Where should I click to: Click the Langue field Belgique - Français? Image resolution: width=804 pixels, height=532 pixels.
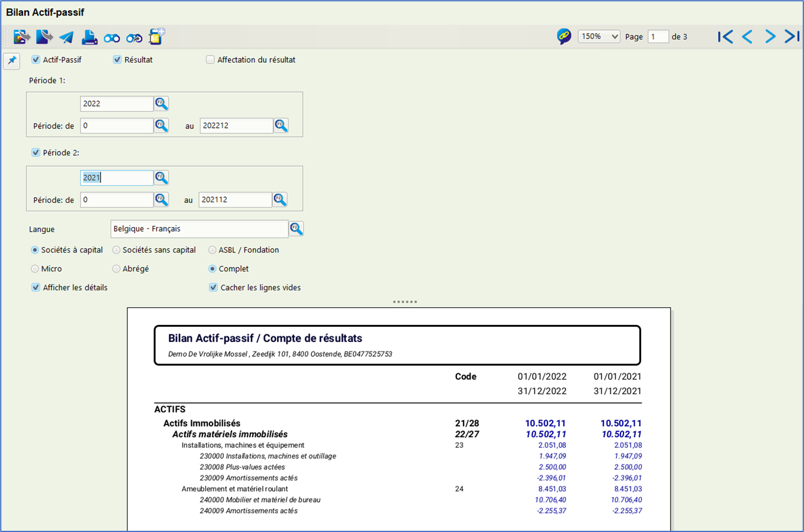(x=199, y=228)
